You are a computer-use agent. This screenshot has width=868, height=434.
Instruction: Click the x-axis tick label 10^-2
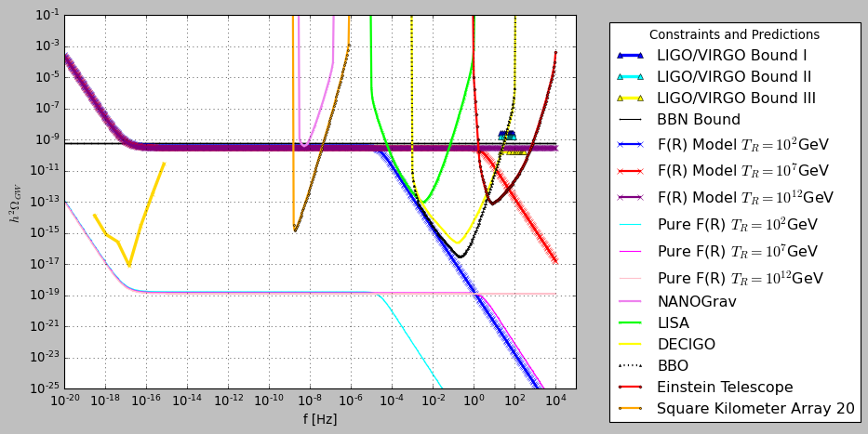(x=433, y=400)
